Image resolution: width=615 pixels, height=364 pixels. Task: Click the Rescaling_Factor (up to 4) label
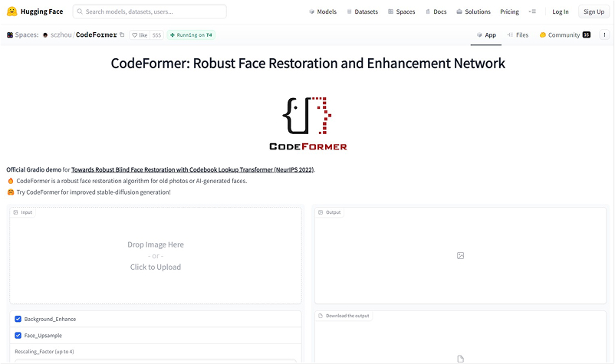coord(44,352)
